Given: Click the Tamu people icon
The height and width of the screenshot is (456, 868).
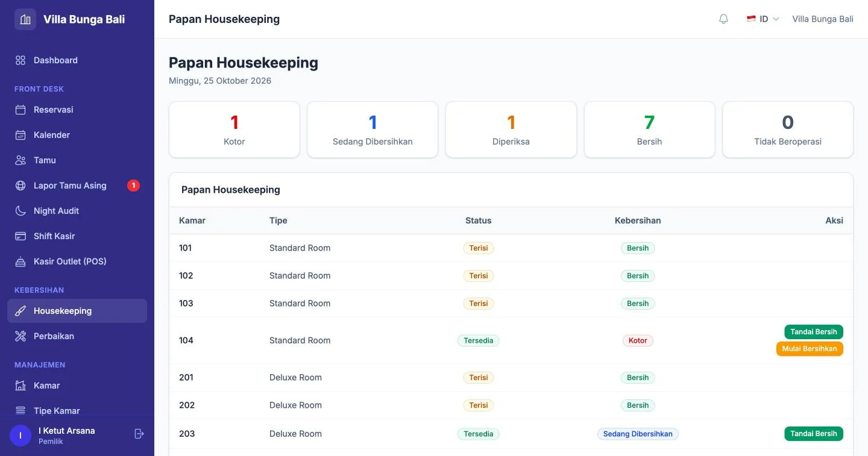Looking at the screenshot, I should pos(20,160).
